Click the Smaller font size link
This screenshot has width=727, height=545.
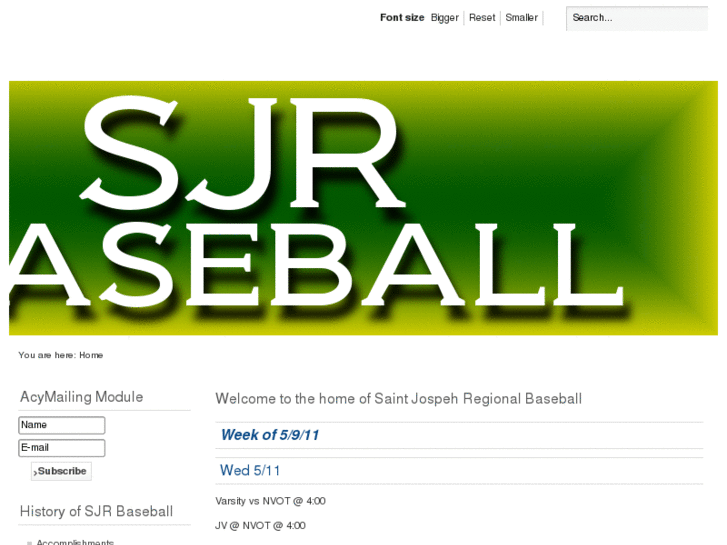(x=521, y=18)
